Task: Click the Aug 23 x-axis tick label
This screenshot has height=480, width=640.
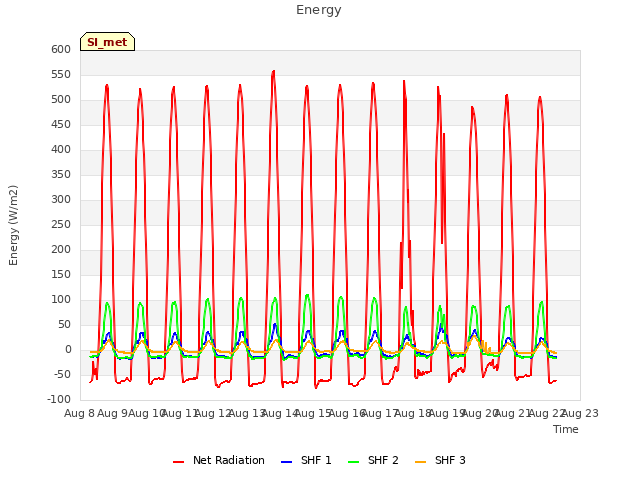Action: pyautogui.click(x=580, y=413)
